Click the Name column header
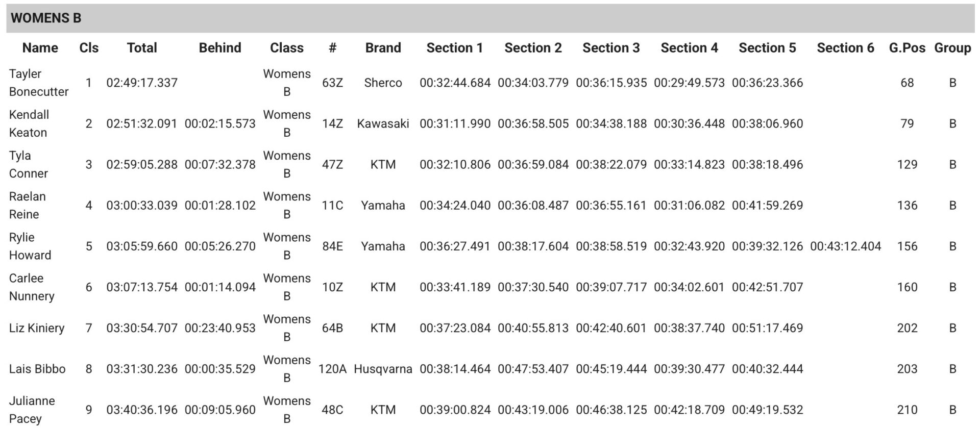The height and width of the screenshot is (428, 980). point(40,48)
